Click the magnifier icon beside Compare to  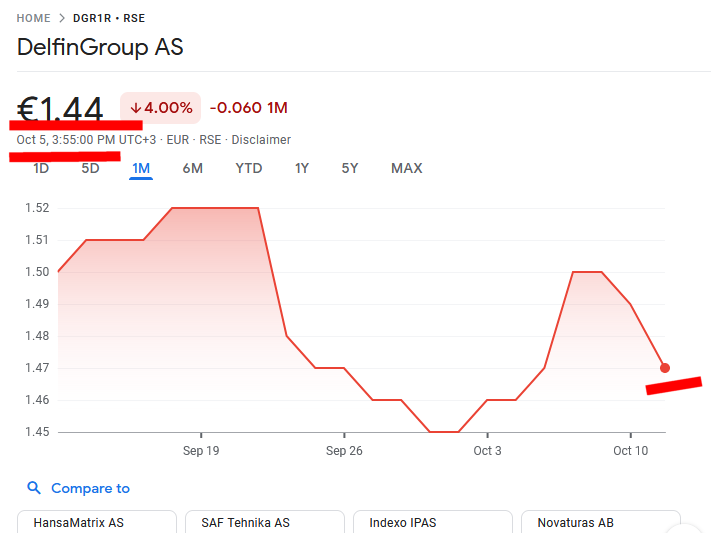click(34, 488)
